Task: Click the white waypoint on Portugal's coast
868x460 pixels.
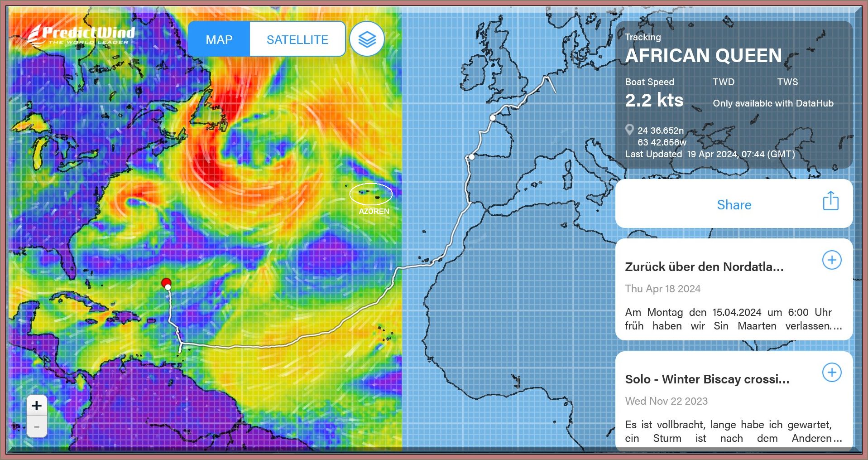Action: (471, 157)
